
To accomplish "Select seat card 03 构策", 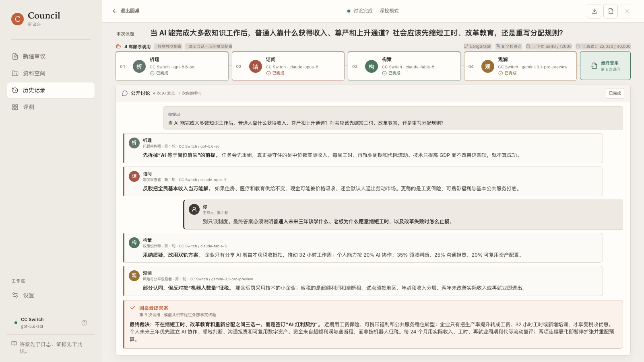I will coord(404,66).
